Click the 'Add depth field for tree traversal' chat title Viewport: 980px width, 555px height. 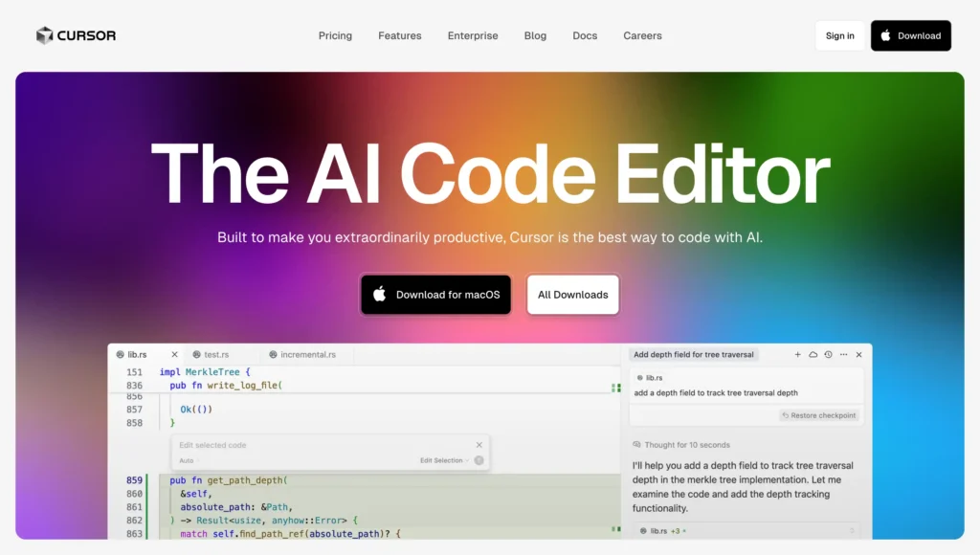click(x=694, y=354)
